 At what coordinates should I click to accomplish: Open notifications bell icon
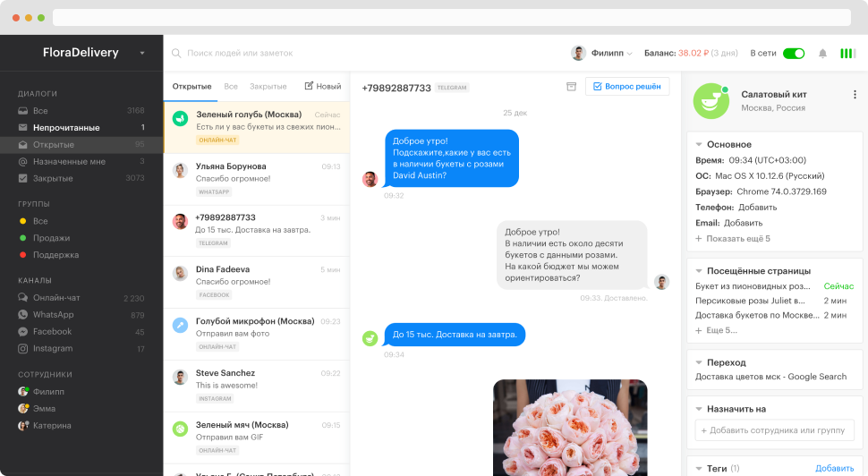coord(822,53)
